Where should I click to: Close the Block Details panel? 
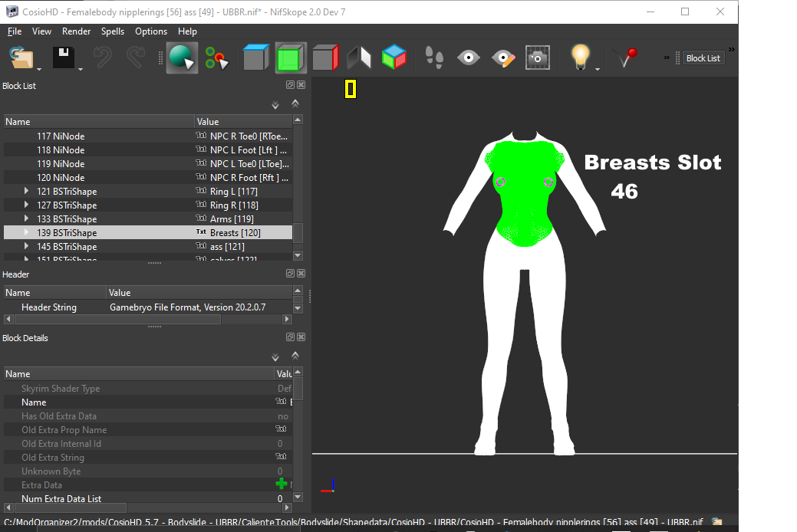[x=301, y=337]
